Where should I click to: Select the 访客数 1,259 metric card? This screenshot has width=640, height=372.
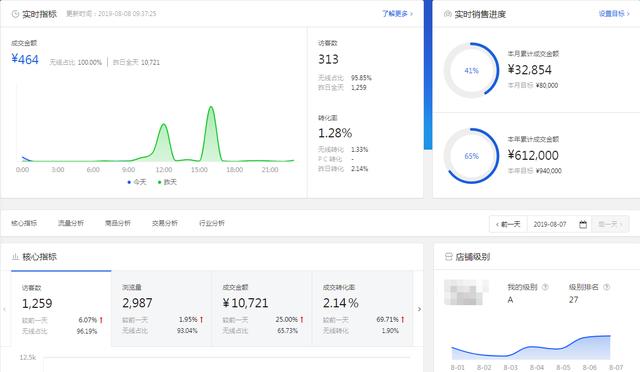[x=61, y=309]
